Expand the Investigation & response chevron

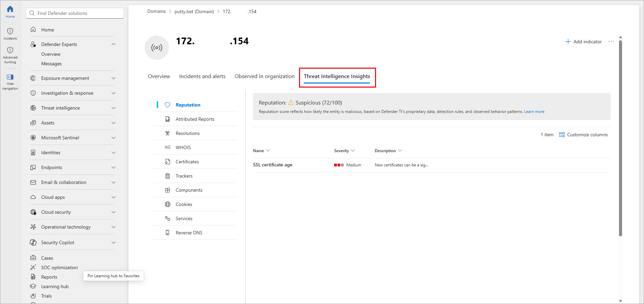[114, 93]
